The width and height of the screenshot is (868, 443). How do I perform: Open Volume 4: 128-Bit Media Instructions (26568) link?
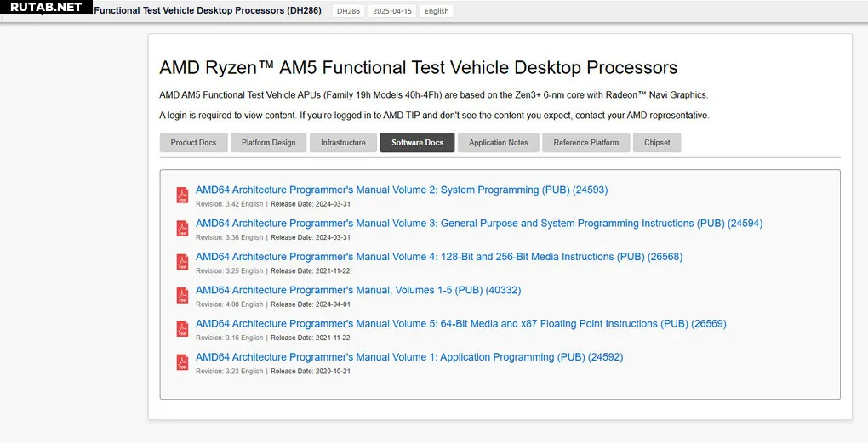pos(439,257)
